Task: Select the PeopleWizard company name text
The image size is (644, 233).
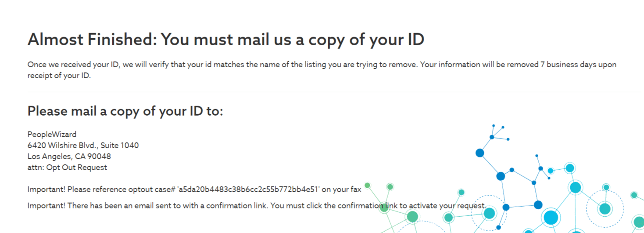Action: pyautogui.click(x=52, y=135)
